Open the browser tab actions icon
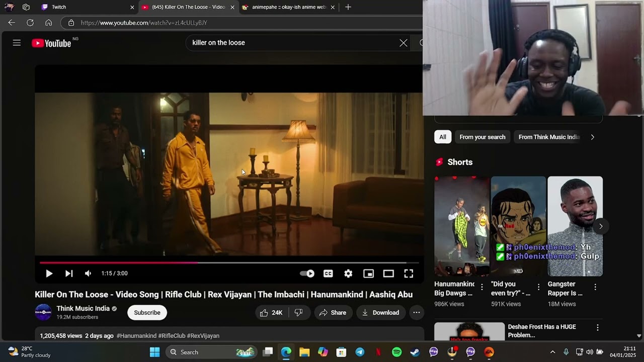 (x=26, y=7)
